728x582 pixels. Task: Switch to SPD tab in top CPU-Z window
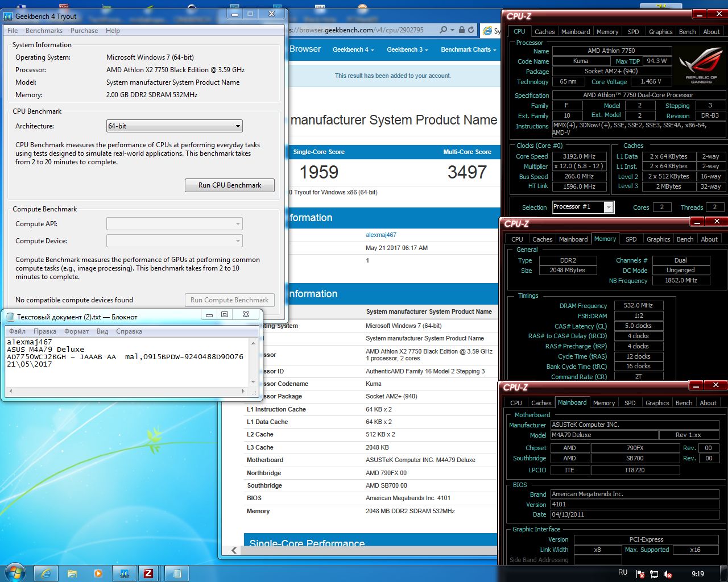634,32
